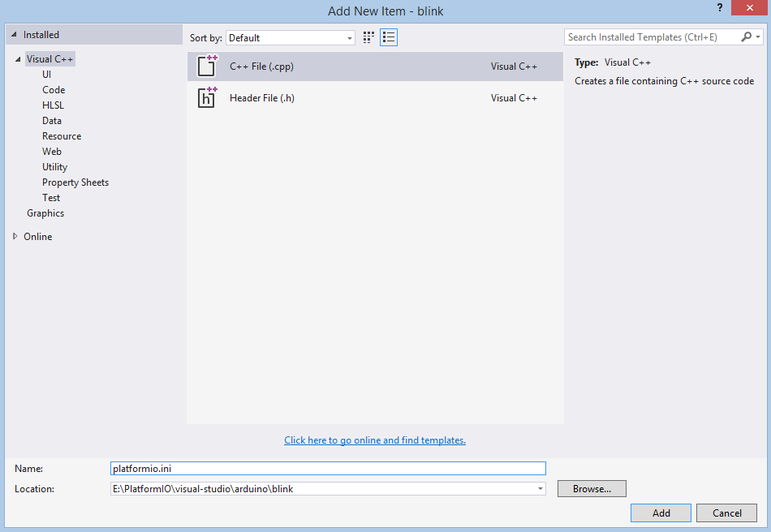Viewport: 771px width, 532px height.
Task: Select the C++ File (.cpp) template icon
Action: 207,66
